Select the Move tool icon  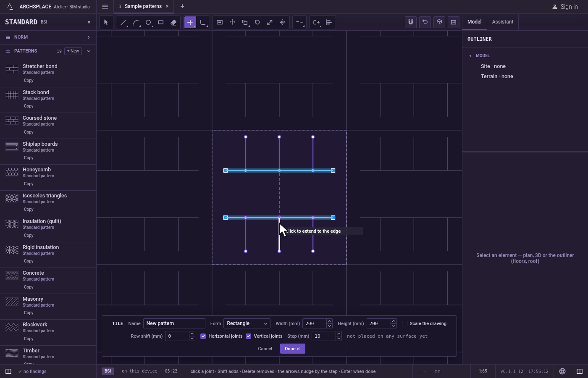pos(232,22)
